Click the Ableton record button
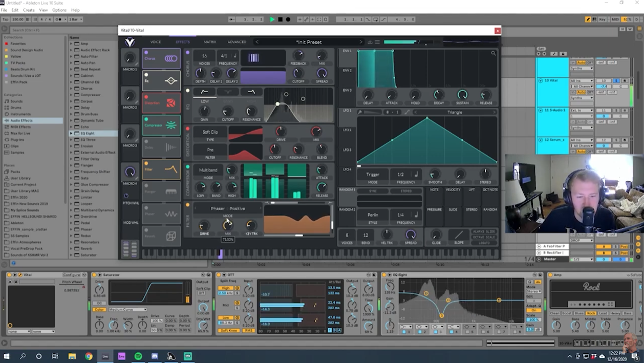644x363 pixels. (288, 19)
